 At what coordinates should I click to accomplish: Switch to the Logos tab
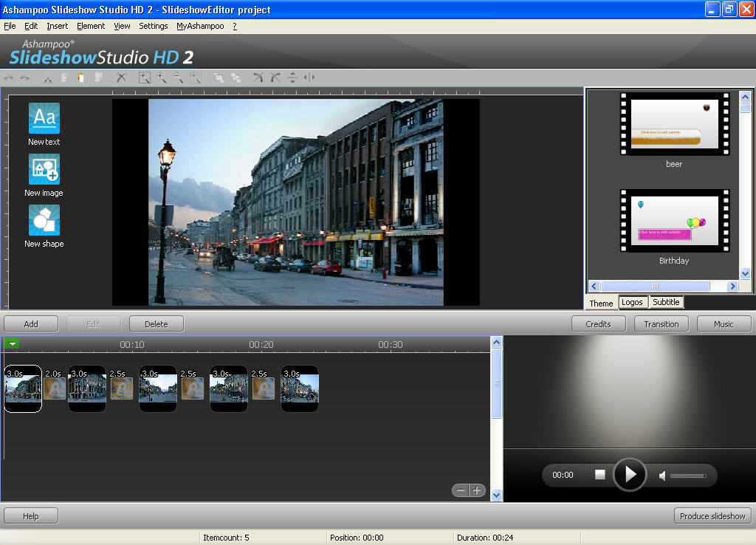pyautogui.click(x=633, y=302)
